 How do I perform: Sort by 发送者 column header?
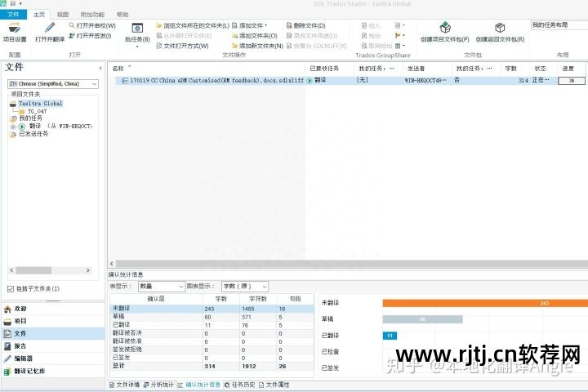(x=427, y=69)
